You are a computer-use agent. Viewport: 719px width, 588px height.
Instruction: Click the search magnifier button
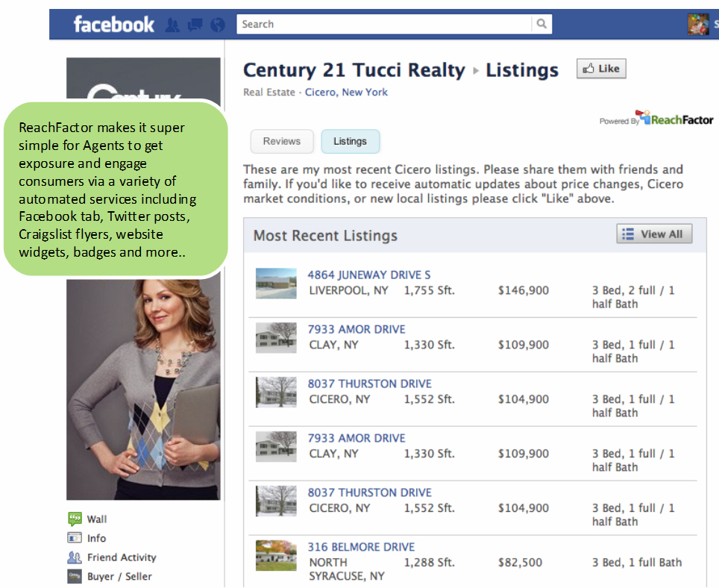point(541,24)
